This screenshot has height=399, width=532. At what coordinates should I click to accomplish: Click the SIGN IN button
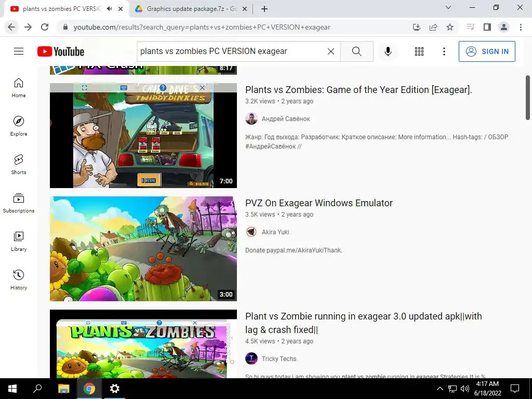(487, 51)
